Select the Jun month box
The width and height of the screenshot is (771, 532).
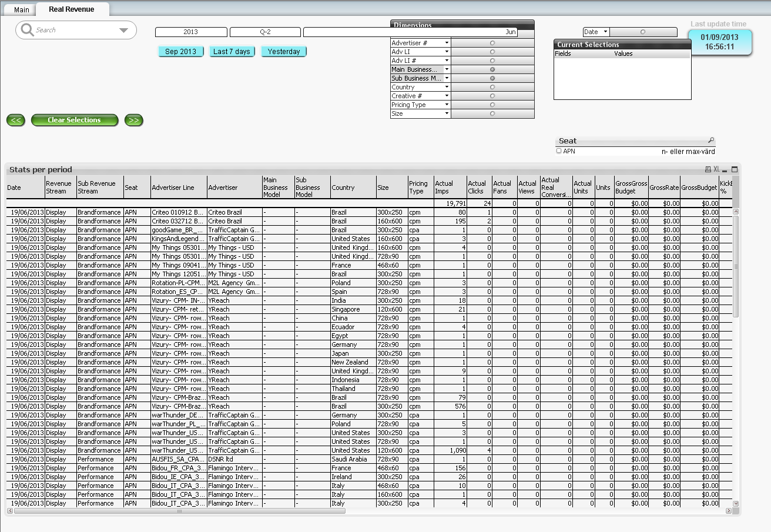(x=410, y=32)
